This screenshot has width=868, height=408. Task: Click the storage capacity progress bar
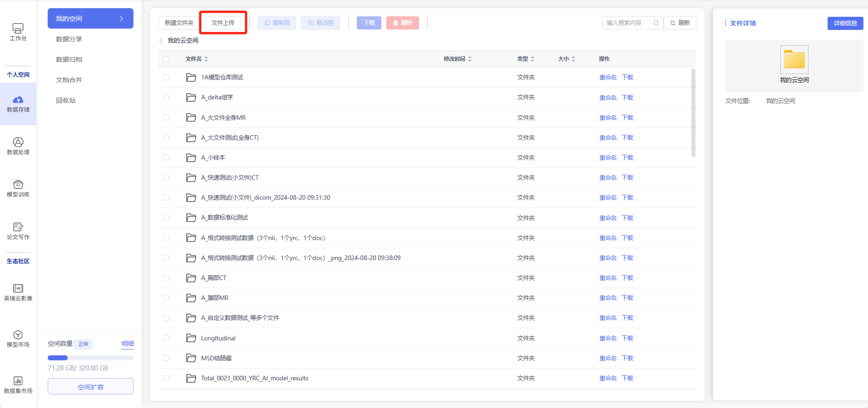[x=90, y=358]
